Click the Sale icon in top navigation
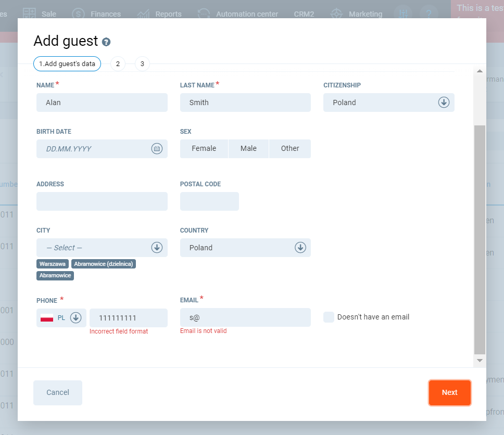 [x=29, y=14]
